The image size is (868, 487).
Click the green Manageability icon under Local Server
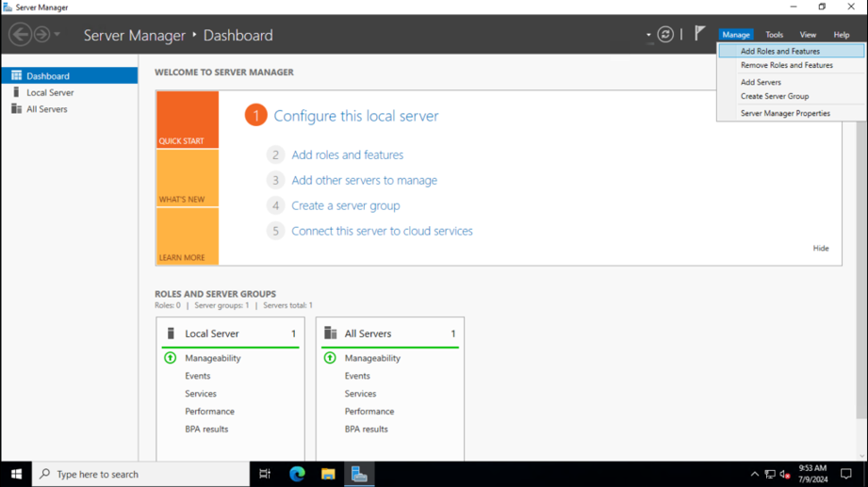pos(170,358)
